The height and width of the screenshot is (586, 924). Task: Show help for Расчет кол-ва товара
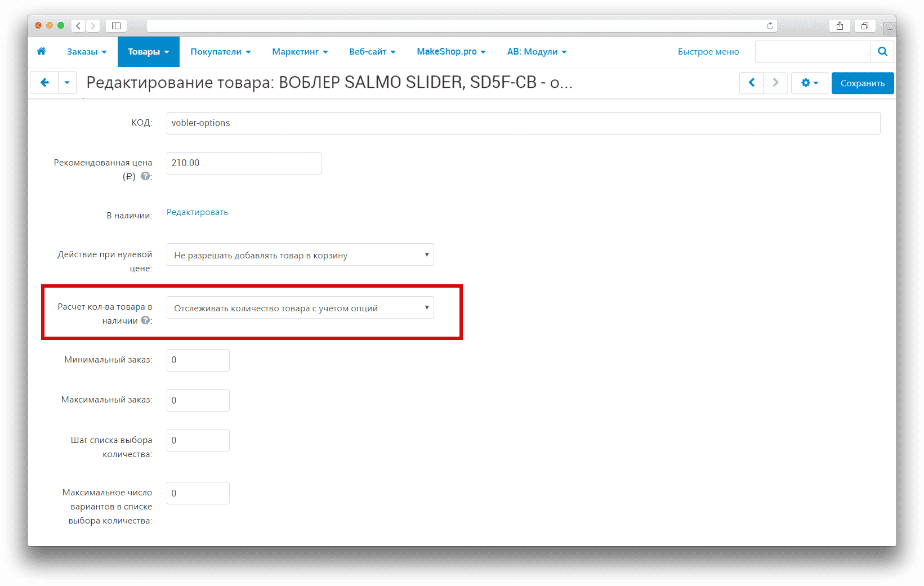click(145, 320)
